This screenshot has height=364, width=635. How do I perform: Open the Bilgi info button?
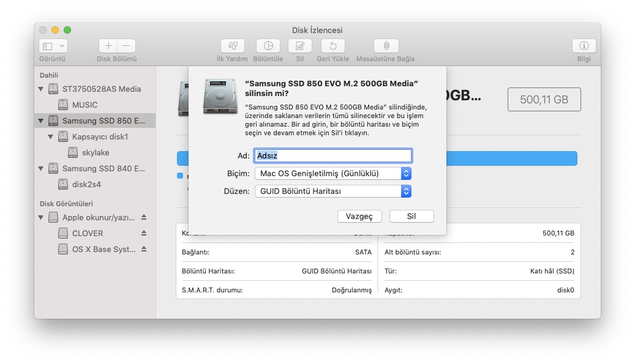pyautogui.click(x=584, y=46)
